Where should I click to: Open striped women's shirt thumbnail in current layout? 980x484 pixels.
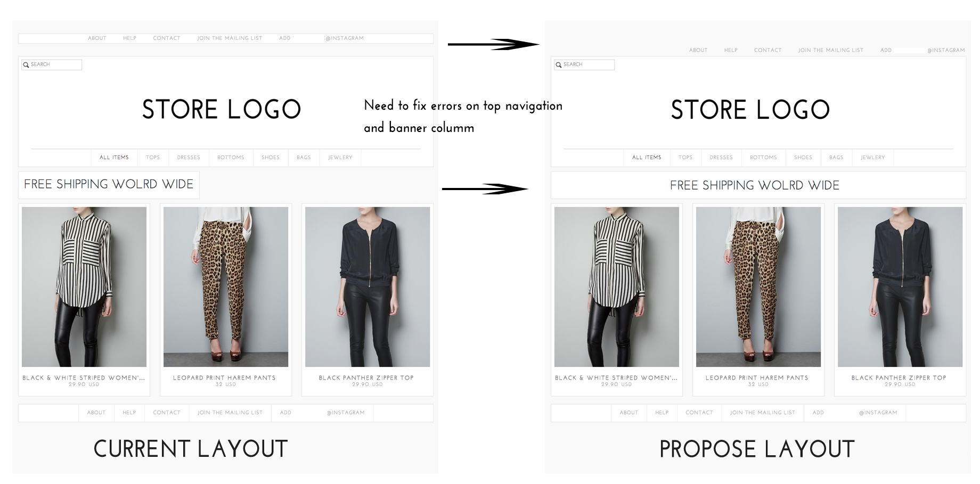point(84,287)
